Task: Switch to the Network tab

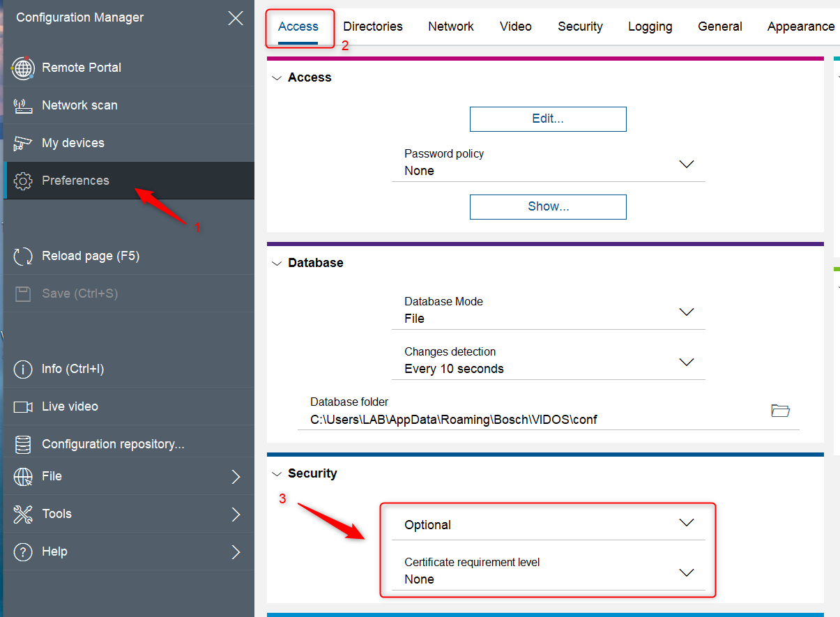Action: 450,26
